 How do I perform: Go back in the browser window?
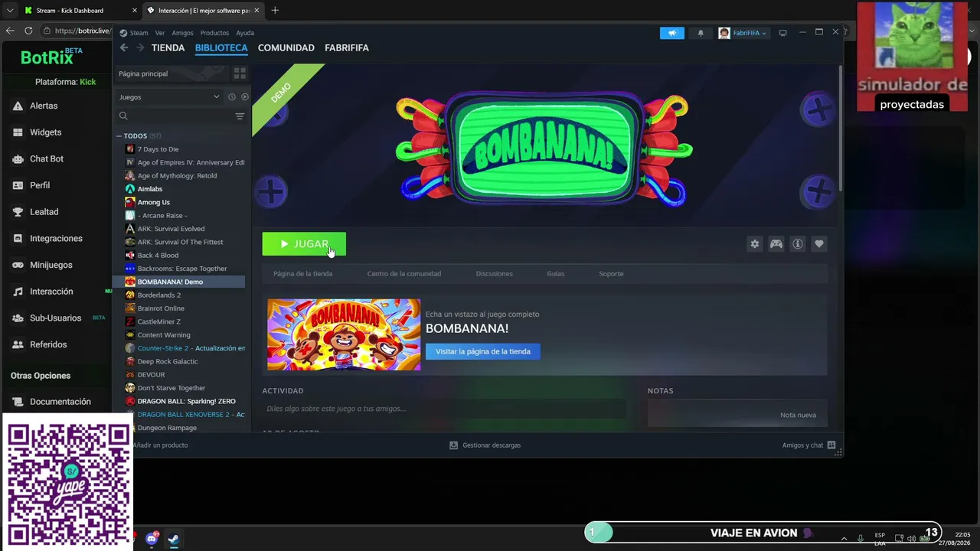click(x=10, y=31)
